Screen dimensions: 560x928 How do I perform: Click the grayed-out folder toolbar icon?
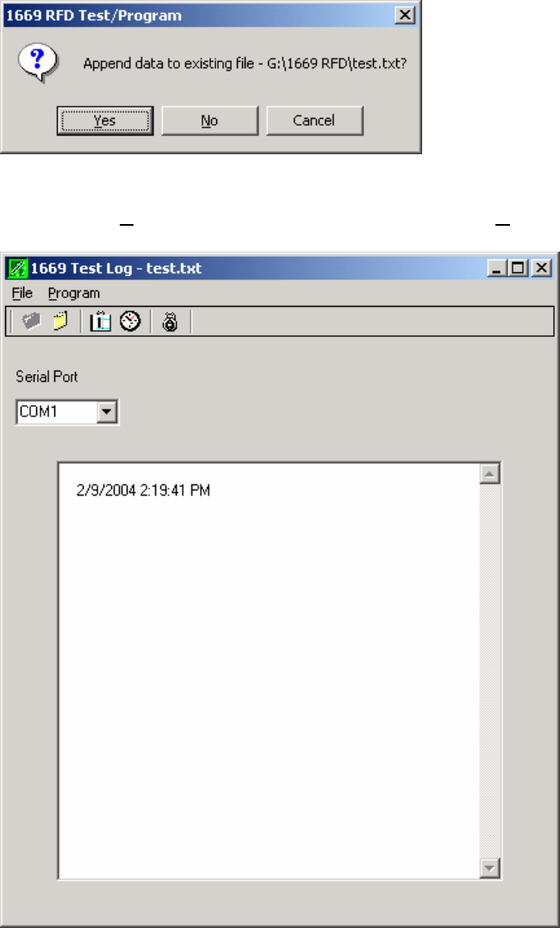[31, 321]
